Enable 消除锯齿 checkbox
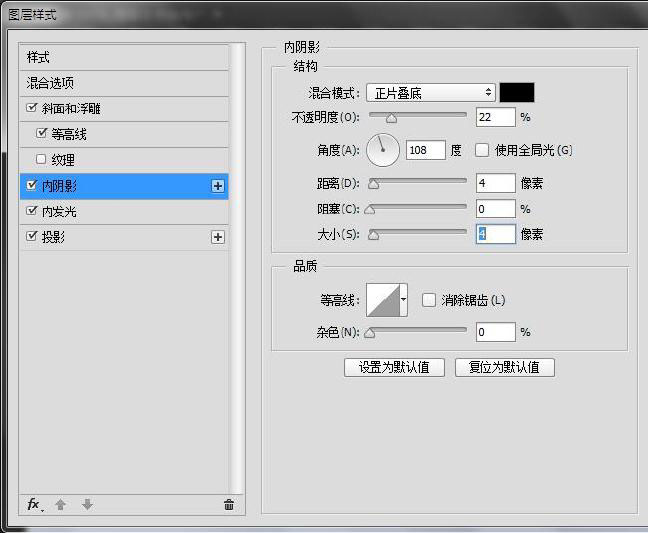Image resolution: width=648 pixels, height=533 pixels. (x=429, y=300)
